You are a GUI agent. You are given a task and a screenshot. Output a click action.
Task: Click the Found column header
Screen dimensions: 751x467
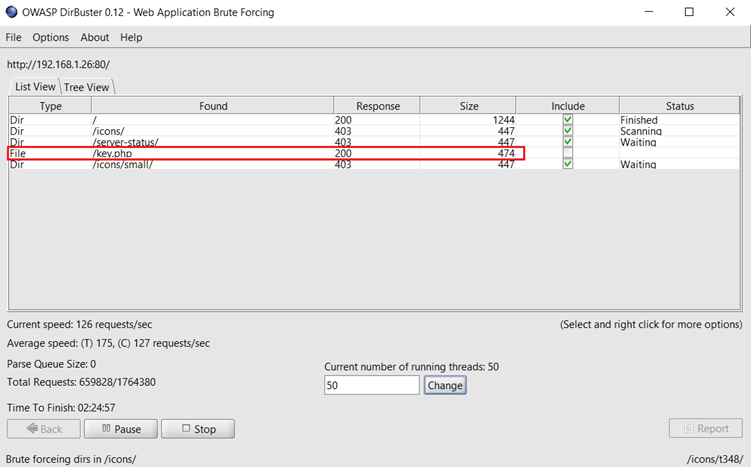coord(212,106)
